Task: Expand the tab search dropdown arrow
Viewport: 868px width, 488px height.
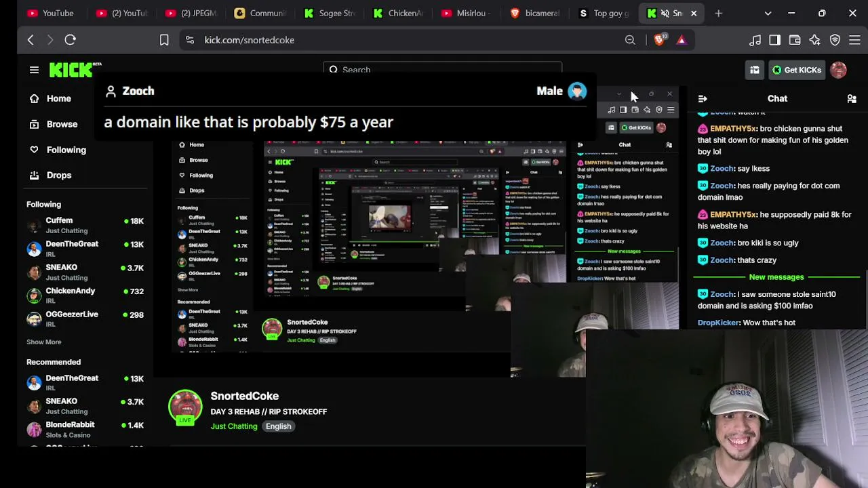Action: click(x=768, y=13)
